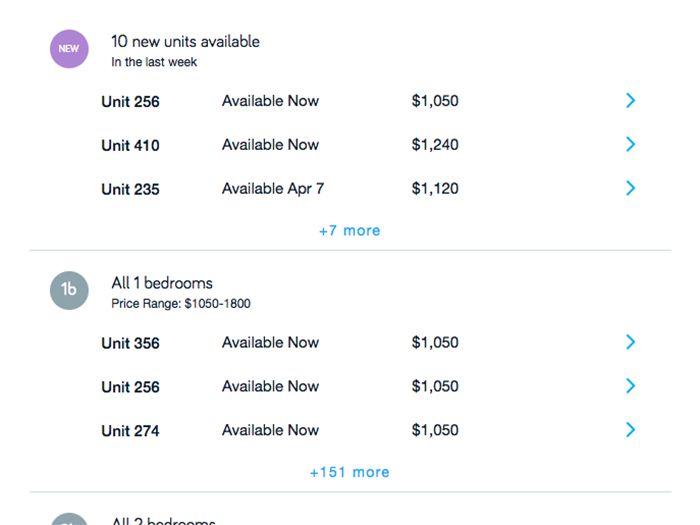Open Unit 410 using its chevron arrow
This screenshot has width=700, height=525.
click(630, 144)
